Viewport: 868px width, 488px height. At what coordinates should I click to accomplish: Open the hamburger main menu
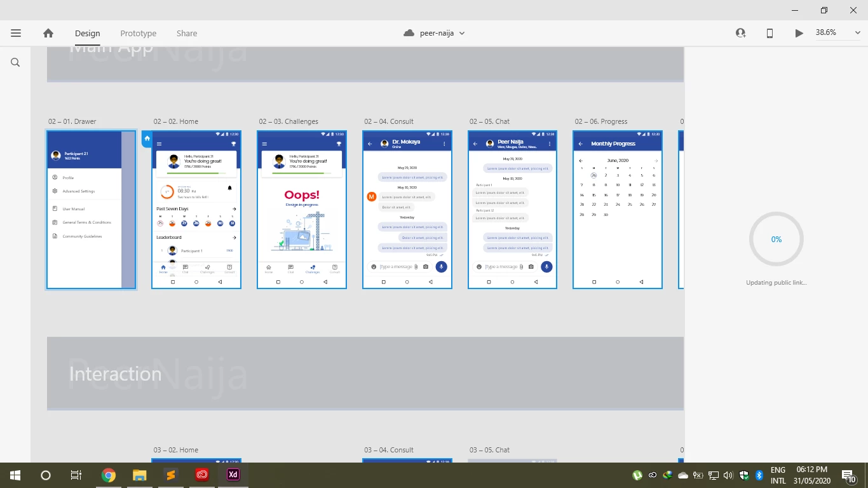pos(16,33)
